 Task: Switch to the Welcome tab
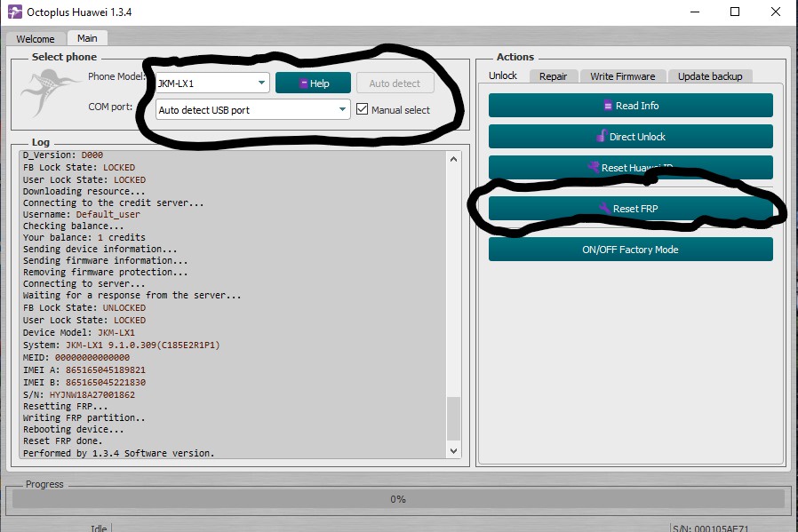(36, 39)
